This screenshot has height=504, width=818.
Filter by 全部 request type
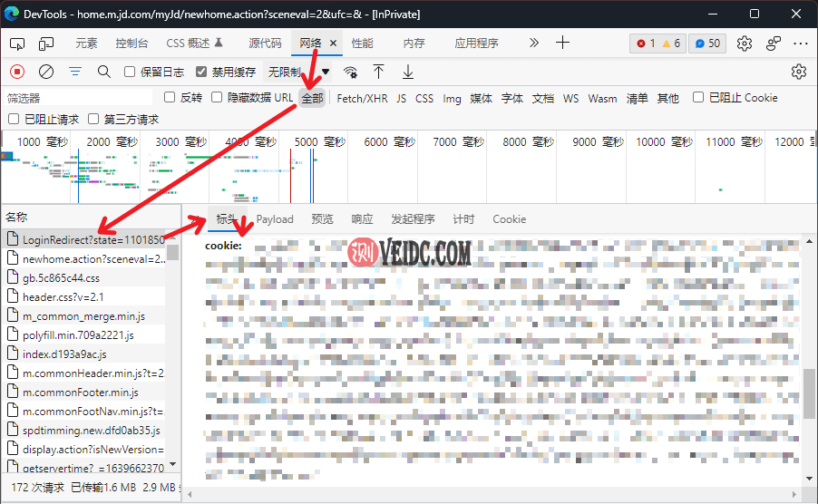[x=312, y=98]
